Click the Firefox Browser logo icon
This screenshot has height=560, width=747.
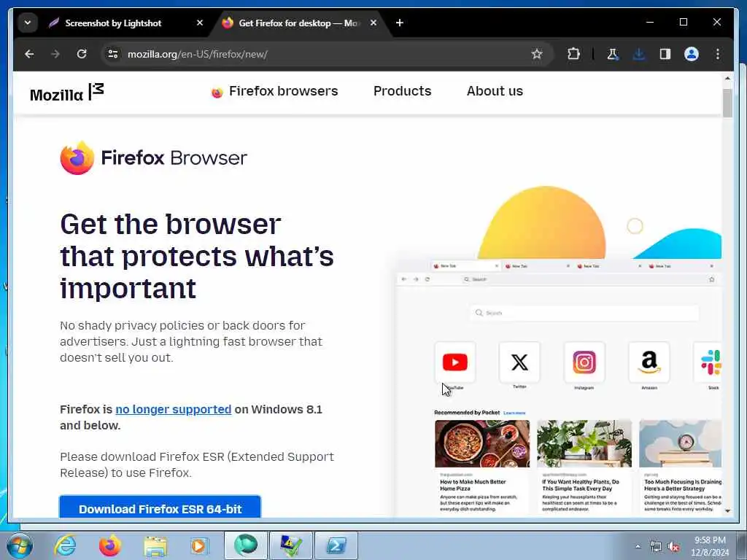coord(77,158)
